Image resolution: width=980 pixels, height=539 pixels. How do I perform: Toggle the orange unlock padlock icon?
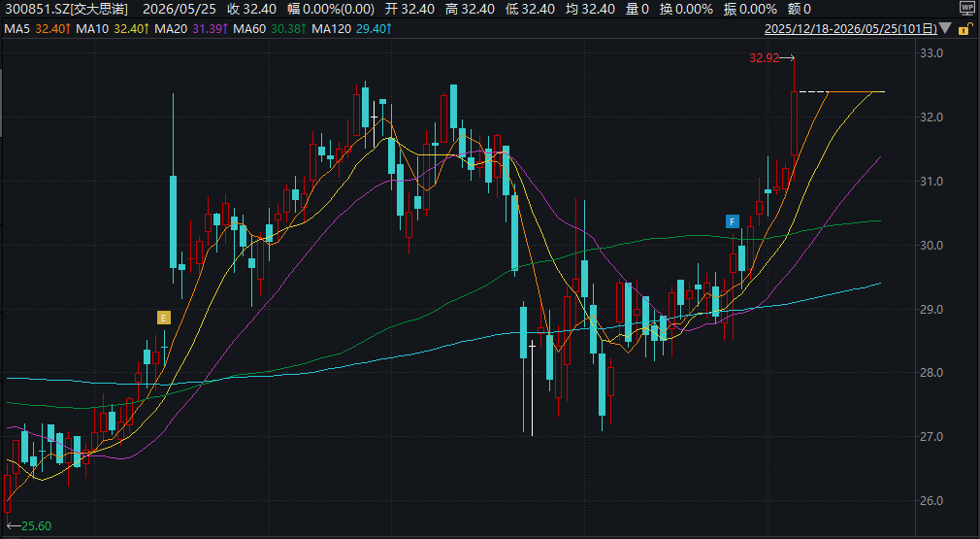click(965, 29)
